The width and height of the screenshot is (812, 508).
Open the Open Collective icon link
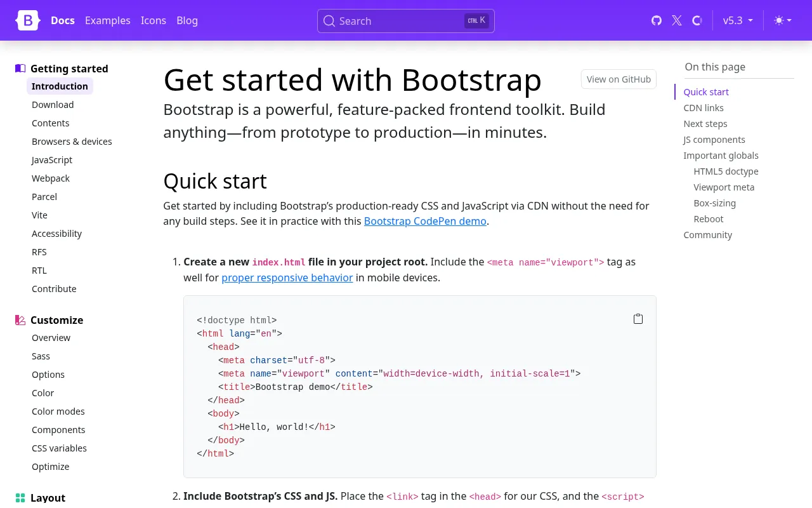click(x=697, y=20)
